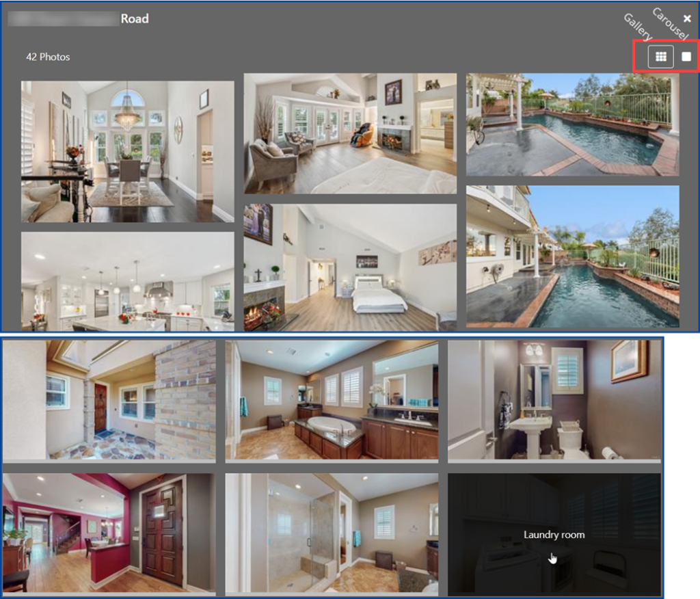
Task: Open the white kitchen photo
Action: (x=127, y=281)
